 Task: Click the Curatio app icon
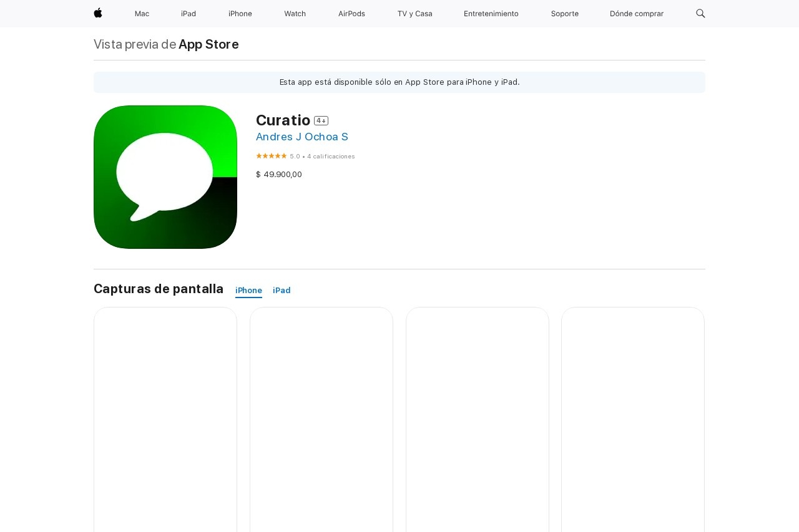[165, 177]
